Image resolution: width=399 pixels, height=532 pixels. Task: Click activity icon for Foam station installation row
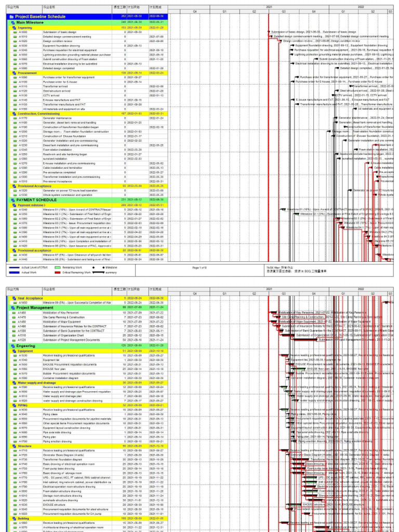[15, 150]
